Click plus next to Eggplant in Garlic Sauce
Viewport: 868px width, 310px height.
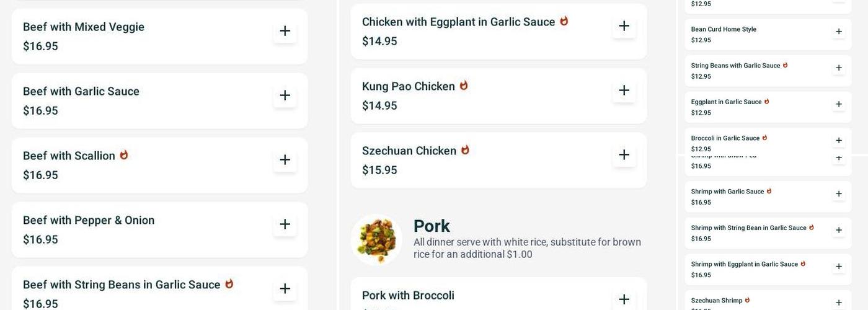tap(839, 104)
